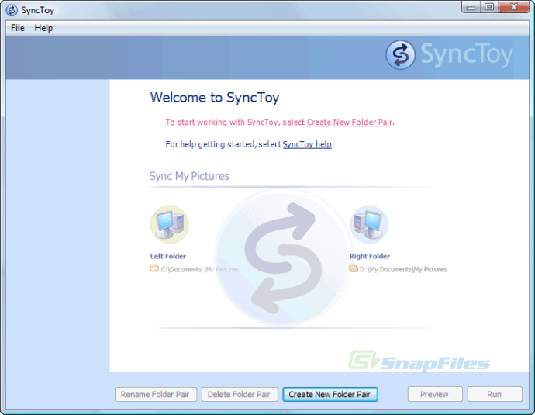Click the Welcome to SyncToy heading
This screenshot has width=535, height=415.
(x=215, y=98)
